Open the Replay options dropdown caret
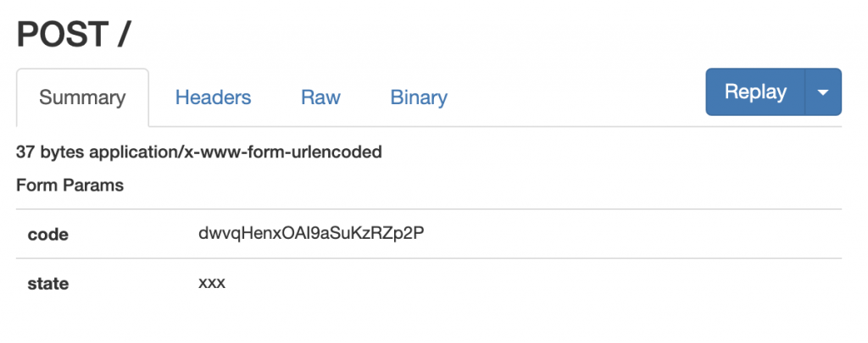 click(x=823, y=92)
